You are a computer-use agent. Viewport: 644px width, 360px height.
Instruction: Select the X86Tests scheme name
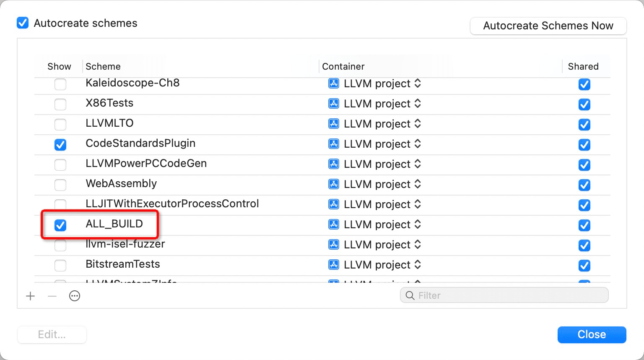(109, 103)
